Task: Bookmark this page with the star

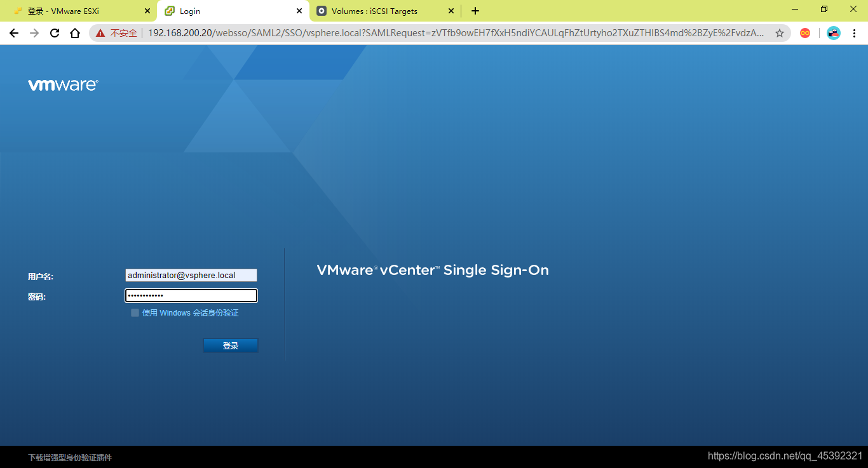Action: click(x=780, y=33)
